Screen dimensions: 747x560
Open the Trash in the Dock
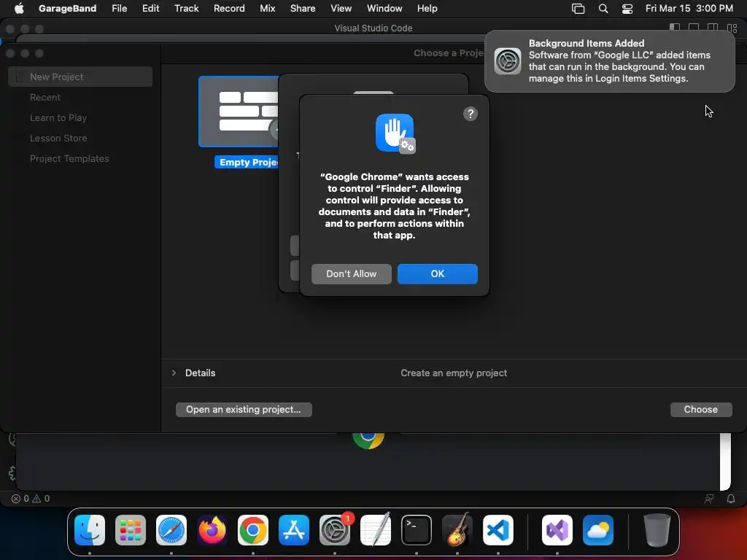(657, 530)
